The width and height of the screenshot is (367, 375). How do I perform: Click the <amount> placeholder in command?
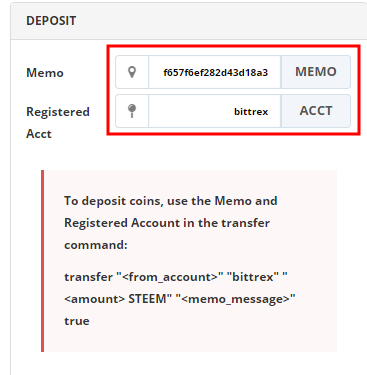[x=94, y=299]
